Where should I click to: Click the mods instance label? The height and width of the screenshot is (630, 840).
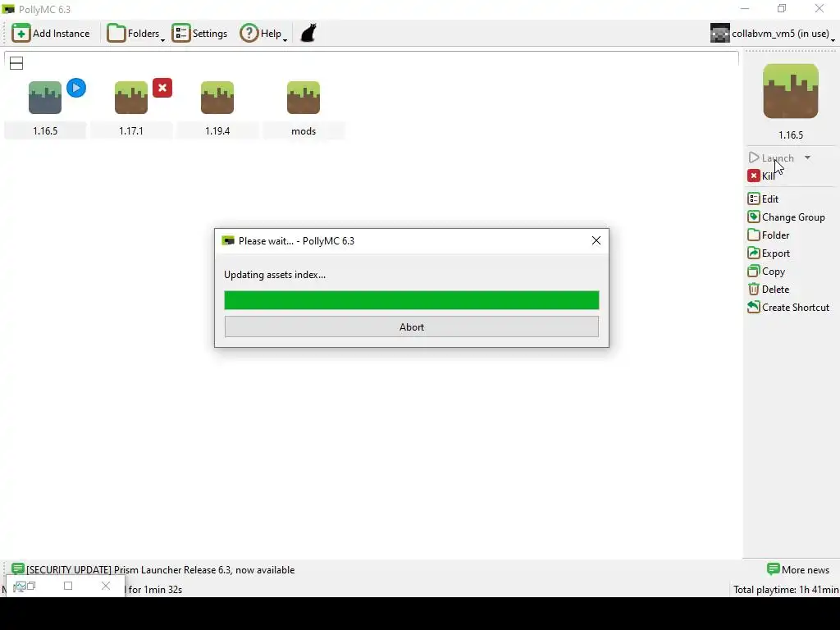pos(304,131)
